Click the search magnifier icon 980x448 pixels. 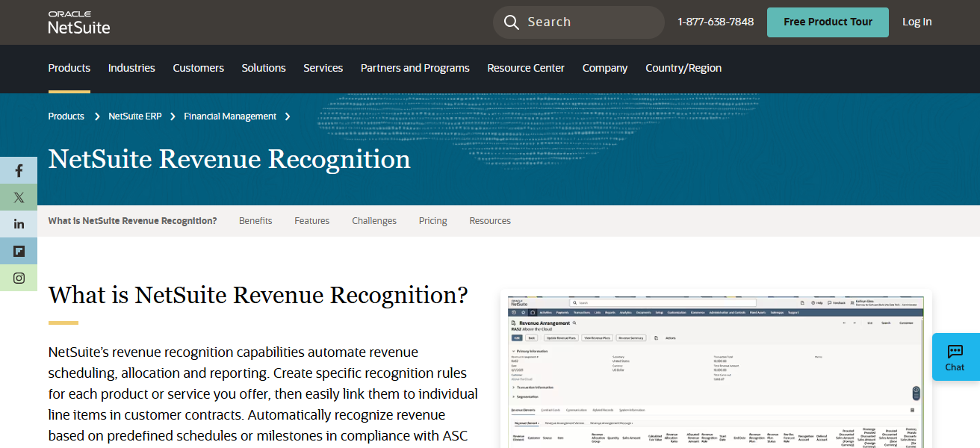pos(512,22)
